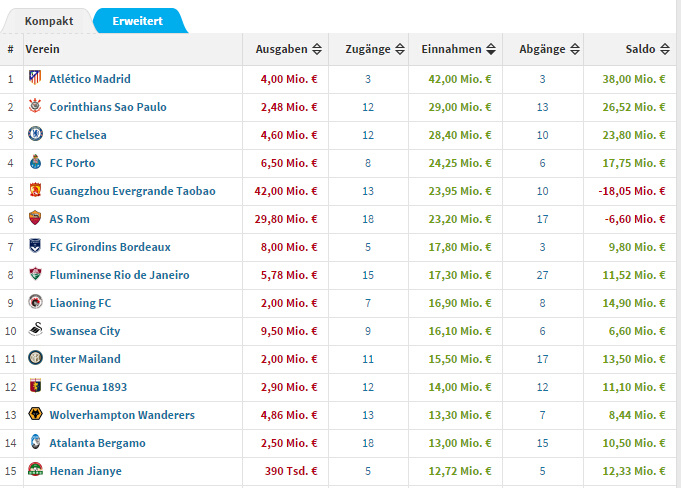
Task: Click Fluminense's Abgänge count 27
Action: click(x=542, y=275)
